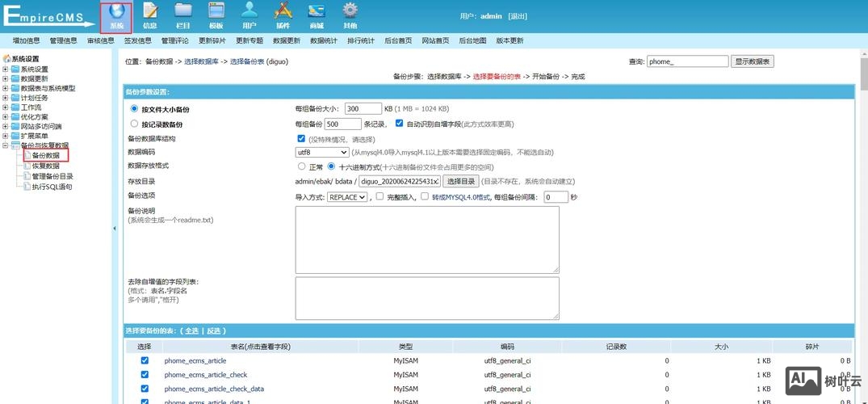Click folder icon of 工作流 node
The image size is (868, 404).
coord(15,107)
